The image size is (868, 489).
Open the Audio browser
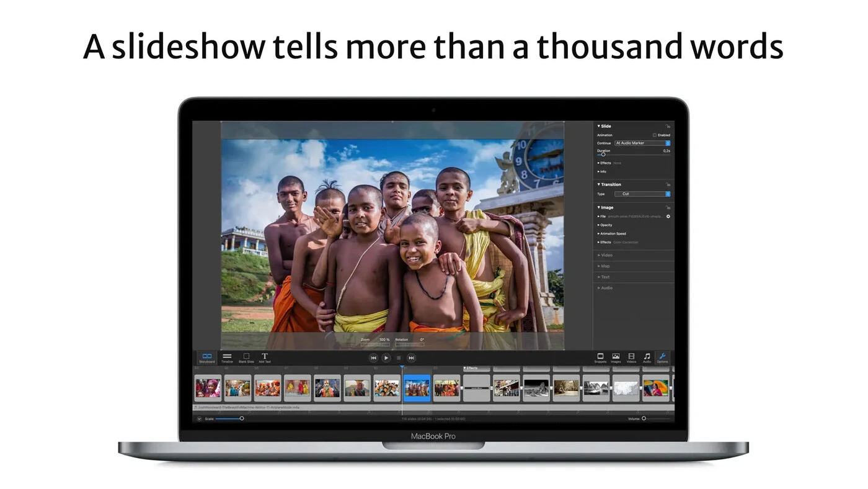[647, 358]
